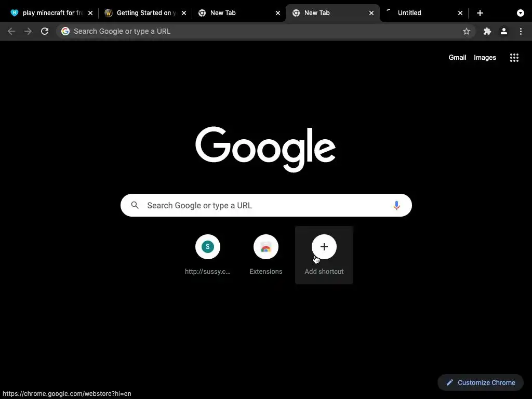This screenshot has width=532, height=399.
Task: Switch to the 'Untitled' tab
Action: coord(423,13)
